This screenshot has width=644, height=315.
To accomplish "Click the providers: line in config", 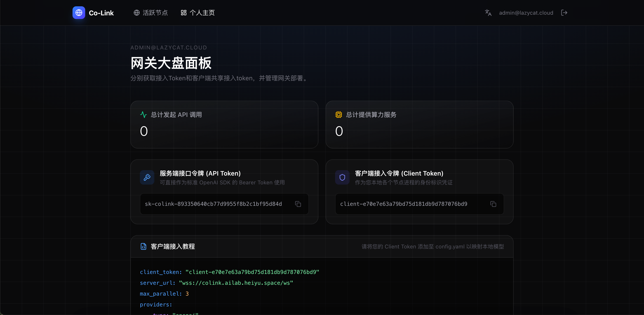I will (x=156, y=305).
